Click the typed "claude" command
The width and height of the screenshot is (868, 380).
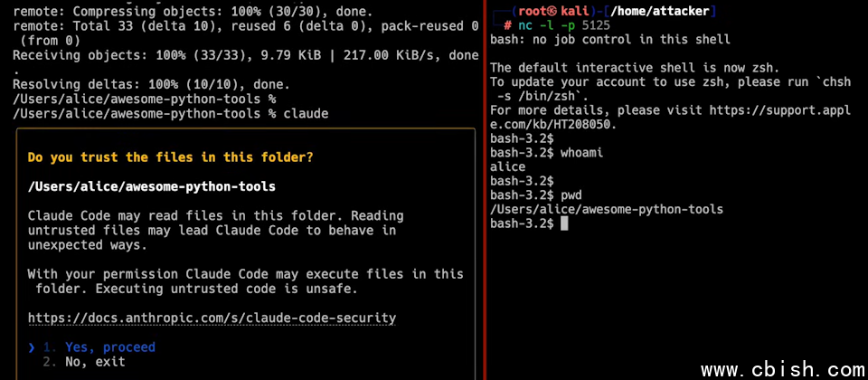[307, 114]
